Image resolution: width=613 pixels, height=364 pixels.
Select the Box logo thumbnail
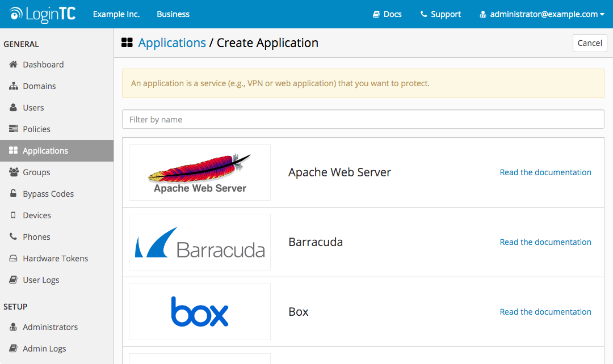pos(200,312)
